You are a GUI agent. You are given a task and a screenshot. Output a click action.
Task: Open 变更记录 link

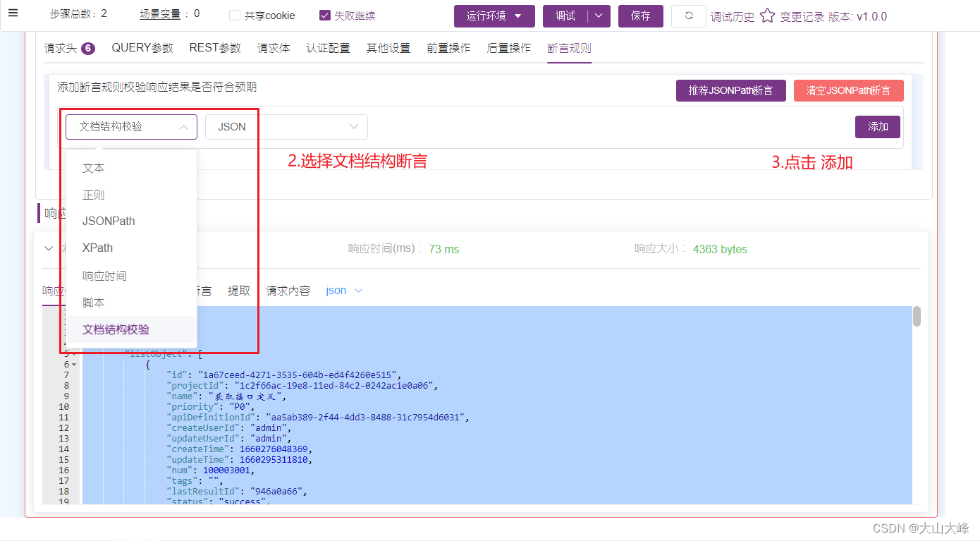pos(802,16)
